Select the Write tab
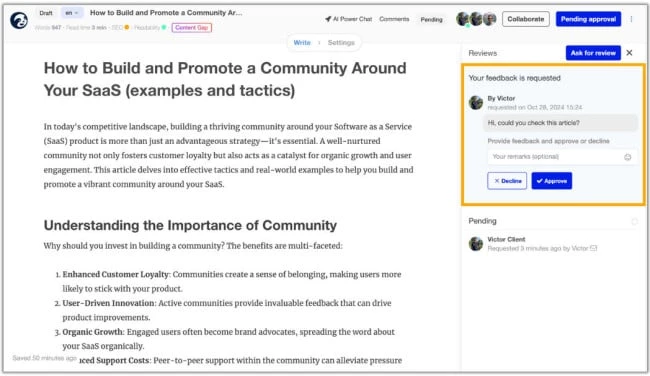Viewport: 650px width, 376px height. [302, 43]
